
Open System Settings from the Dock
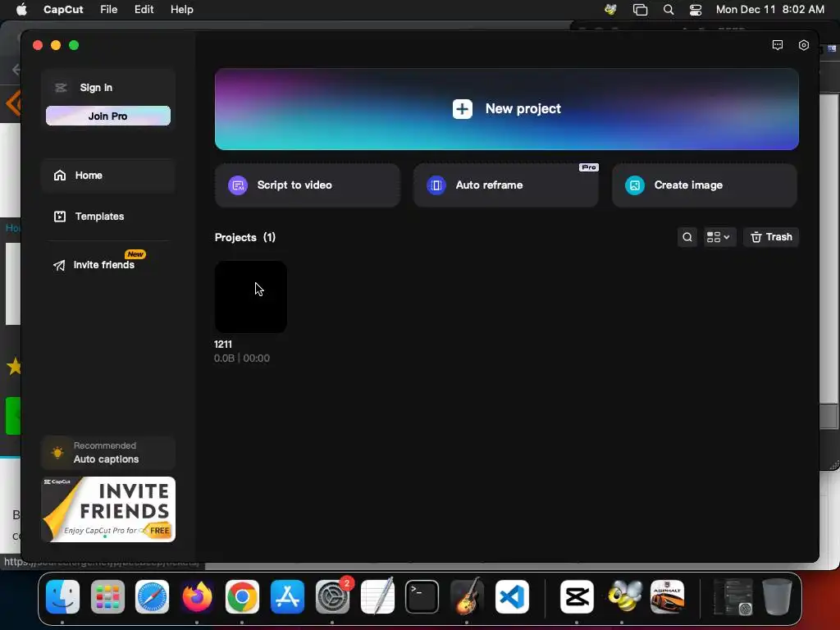coord(332,597)
